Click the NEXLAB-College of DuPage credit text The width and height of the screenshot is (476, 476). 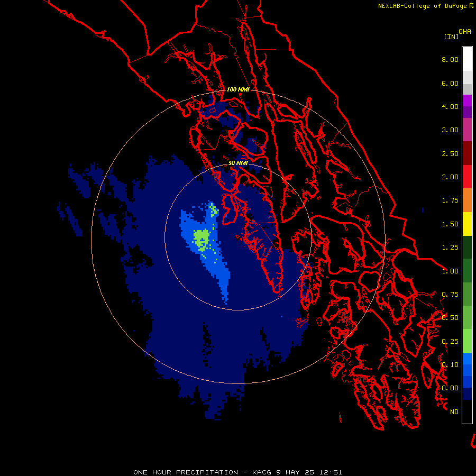[425, 6]
